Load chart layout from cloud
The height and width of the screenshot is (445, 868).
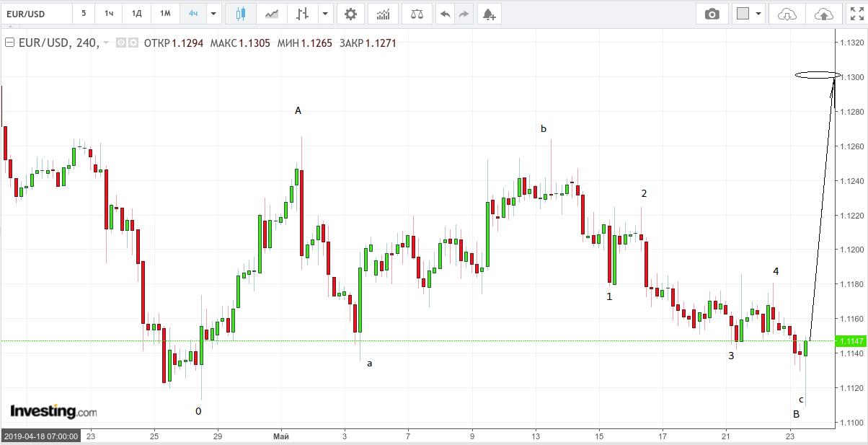(787, 14)
